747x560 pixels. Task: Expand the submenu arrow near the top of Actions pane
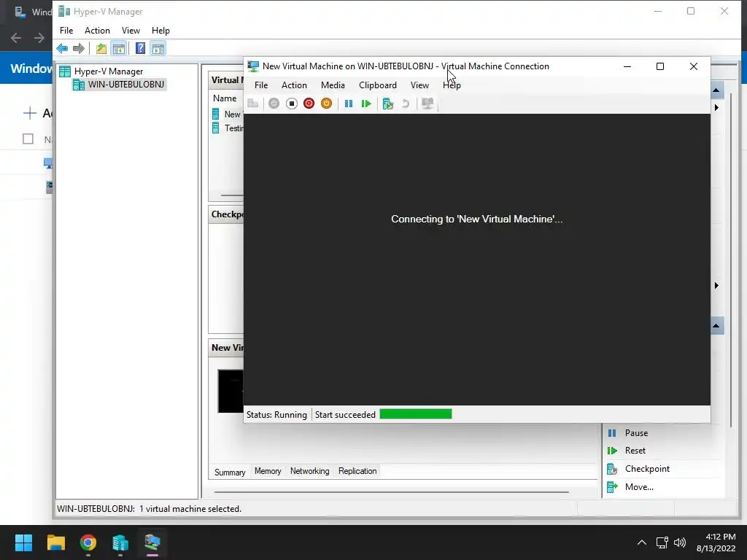click(x=716, y=108)
